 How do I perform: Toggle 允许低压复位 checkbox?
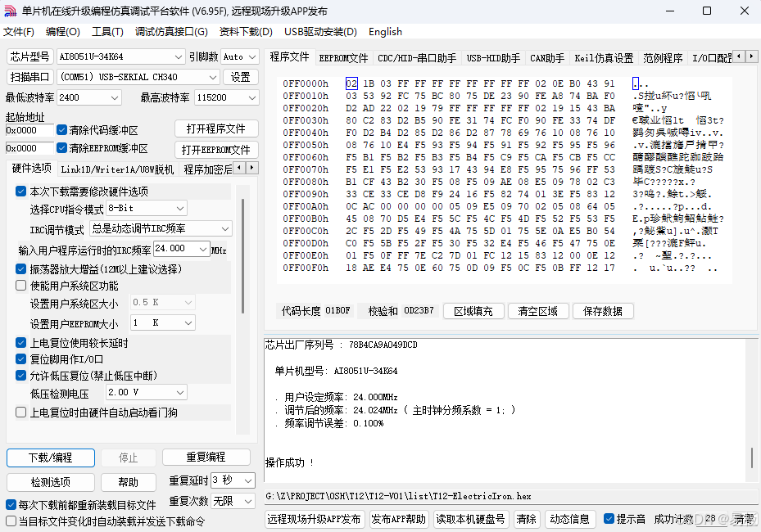[20, 376]
